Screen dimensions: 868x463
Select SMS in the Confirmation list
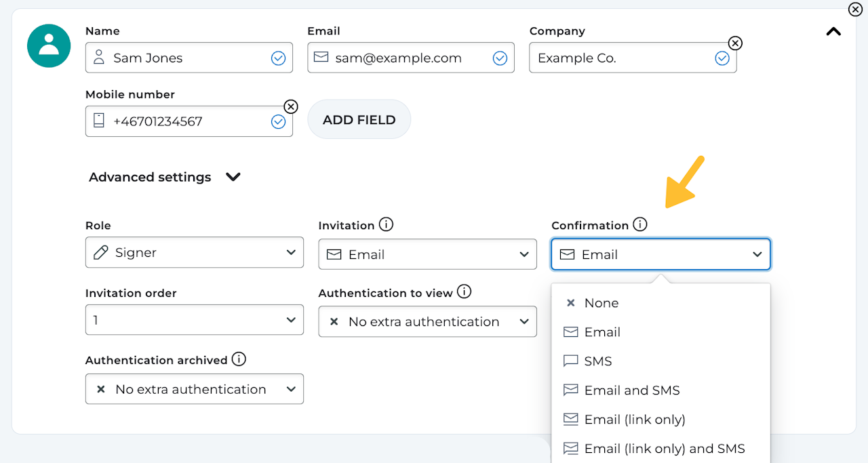[597, 361]
